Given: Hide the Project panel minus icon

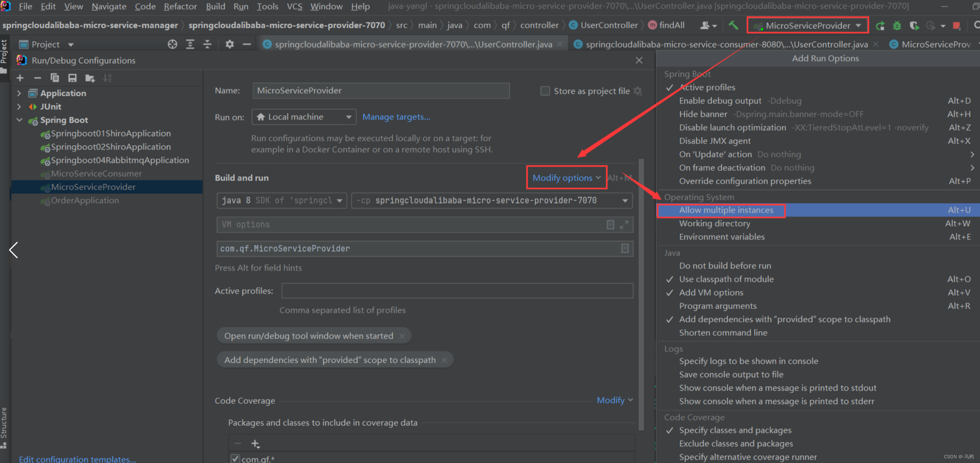Looking at the screenshot, I should tap(247, 44).
